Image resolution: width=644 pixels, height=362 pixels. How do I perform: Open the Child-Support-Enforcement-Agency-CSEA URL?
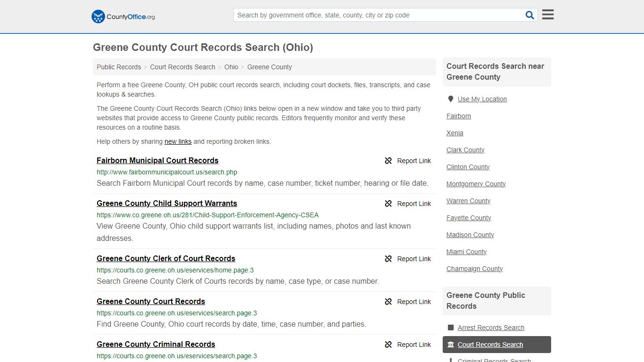tap(207, 215)
